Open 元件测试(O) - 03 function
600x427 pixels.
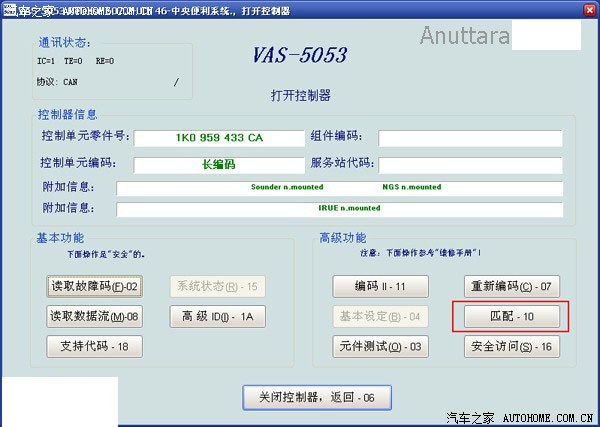pyautogui.click(x=380, y=347)
